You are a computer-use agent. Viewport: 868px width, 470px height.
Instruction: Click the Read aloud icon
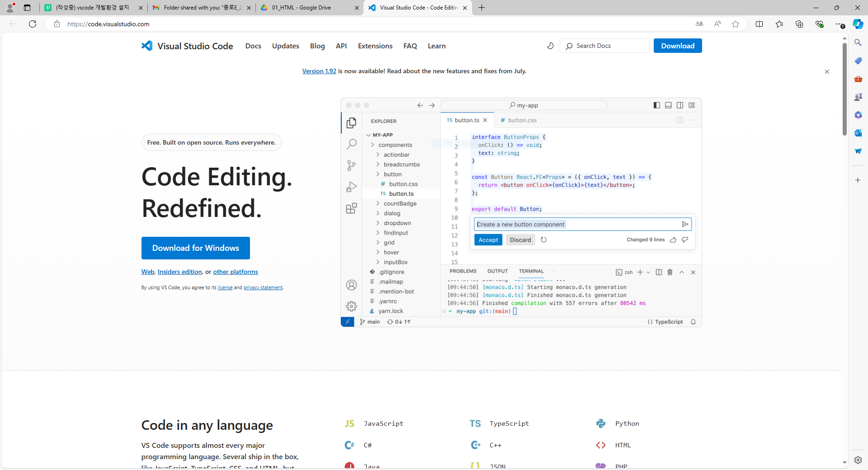[x=717, y=24]
